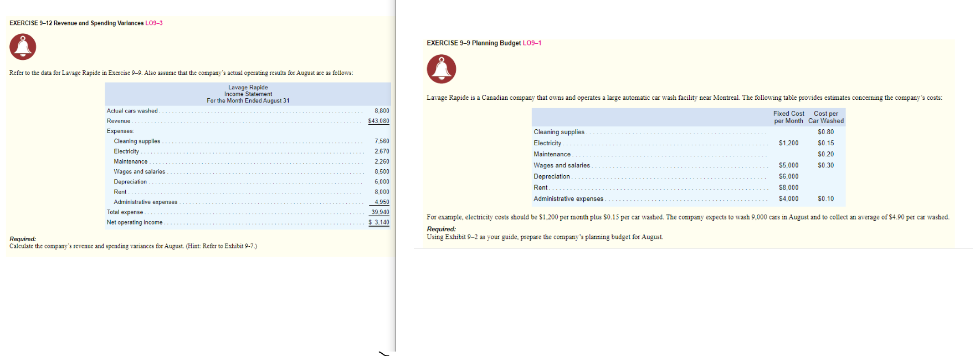The height and width of the screenshot is (356, 980).
Task: Click administrative expenses fixed cost $4,000
Action: pyautogui.click(x=788, y=199)
